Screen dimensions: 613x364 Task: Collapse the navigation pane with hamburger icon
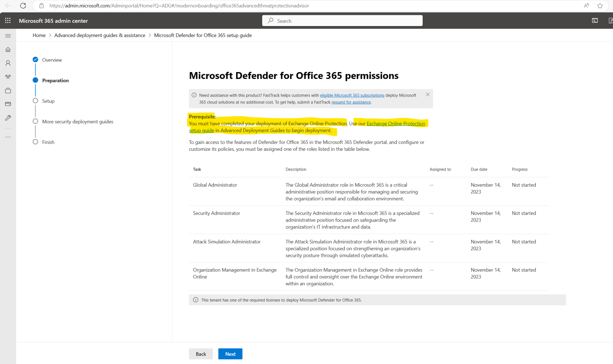pyautogui.click(x=8, y=35)
